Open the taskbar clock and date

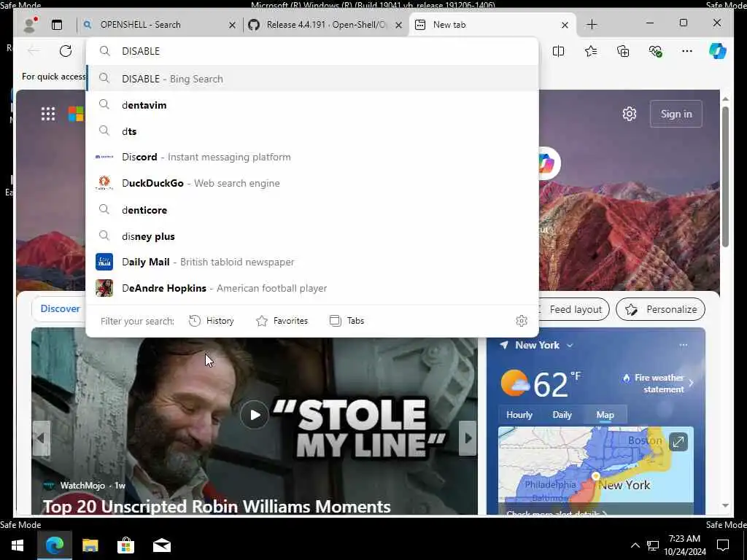pos(684,545)
